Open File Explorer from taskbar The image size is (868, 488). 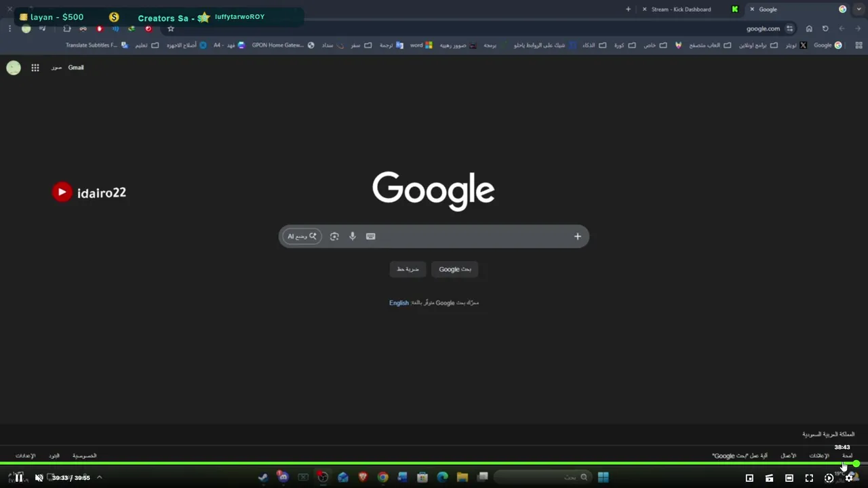[462, 477]
